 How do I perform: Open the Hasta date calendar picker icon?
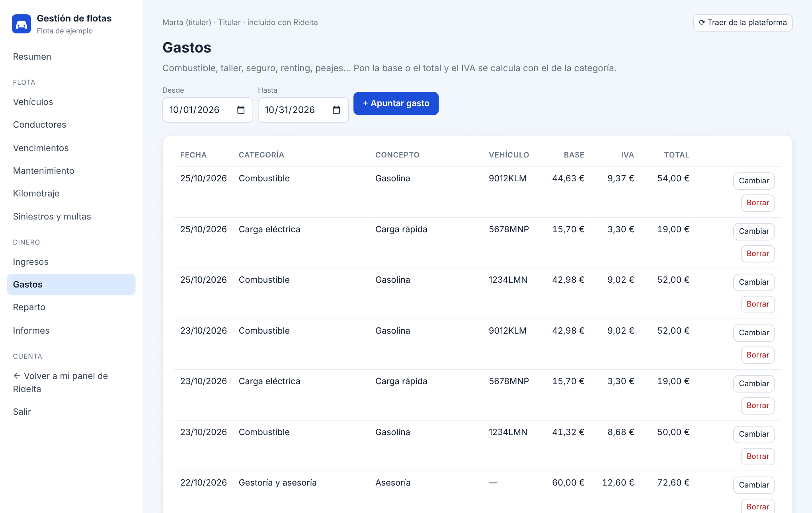[x=336, y=110]
